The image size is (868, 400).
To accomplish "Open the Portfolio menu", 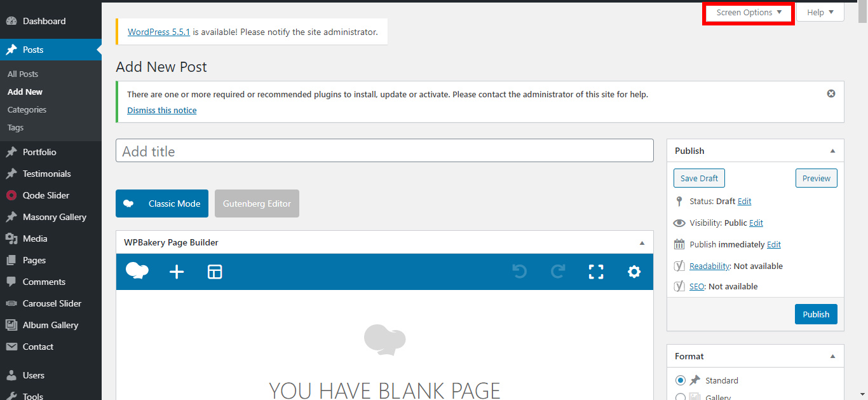I will [51, 152].
